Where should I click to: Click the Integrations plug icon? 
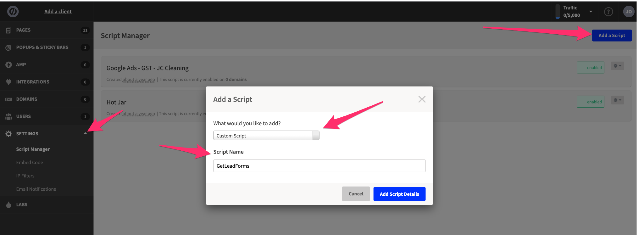(8, 82)
